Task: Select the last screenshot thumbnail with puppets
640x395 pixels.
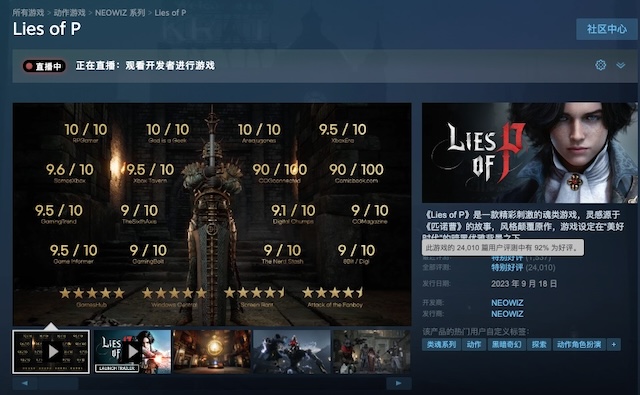Action: coord(372,352)
